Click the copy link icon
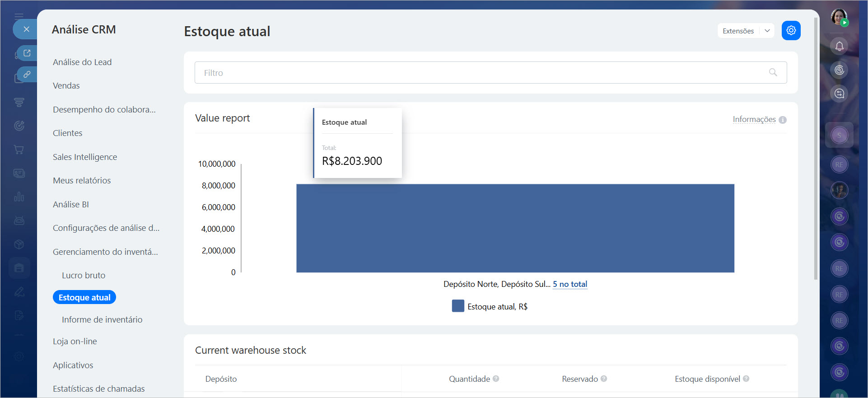Viewport: 868px width, 398px height. click(x=27, y=75)
